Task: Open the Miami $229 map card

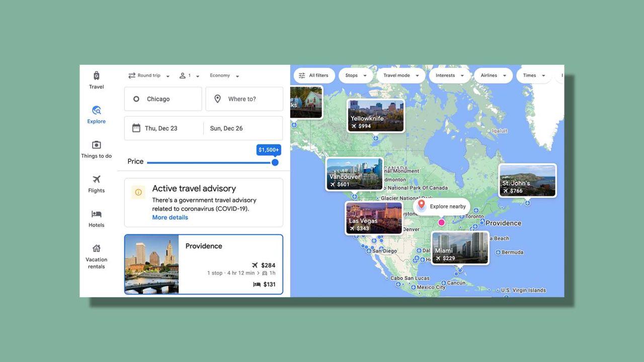Action: (460, 248)
